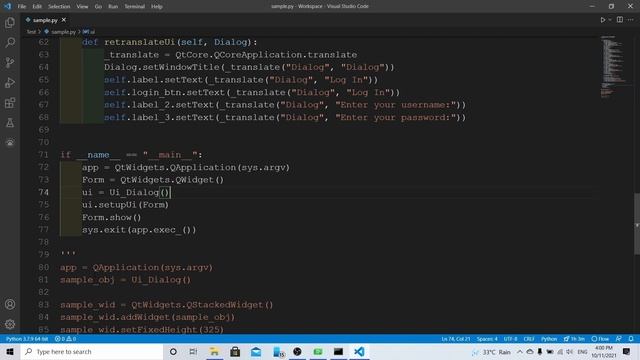This screenshot has width=640, height=360.
Task: Open the File menu
Action: (x=22, y=7)
